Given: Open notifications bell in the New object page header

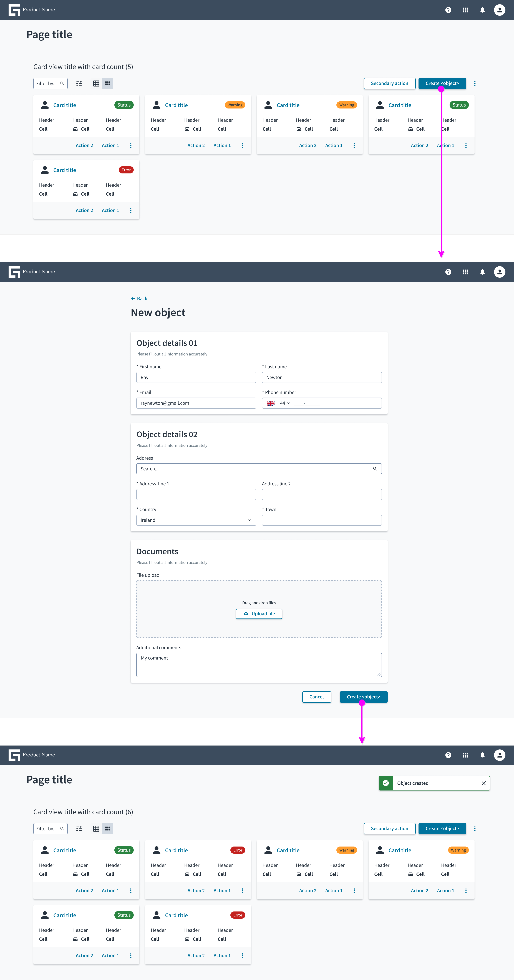Looking at the screenshot, I should (x=482, y=272).
